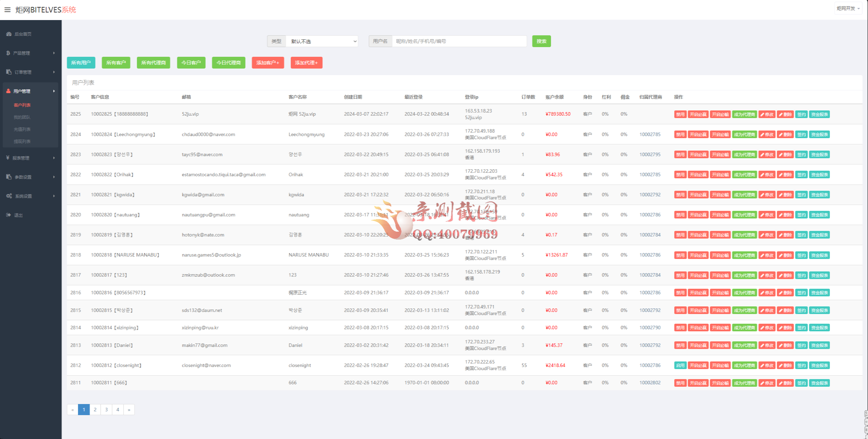Image resolution: width=868 pixels, height=439 pixels.
Task: Open 充值列表 in the sidebar submenu
Action: click(22, 129)
